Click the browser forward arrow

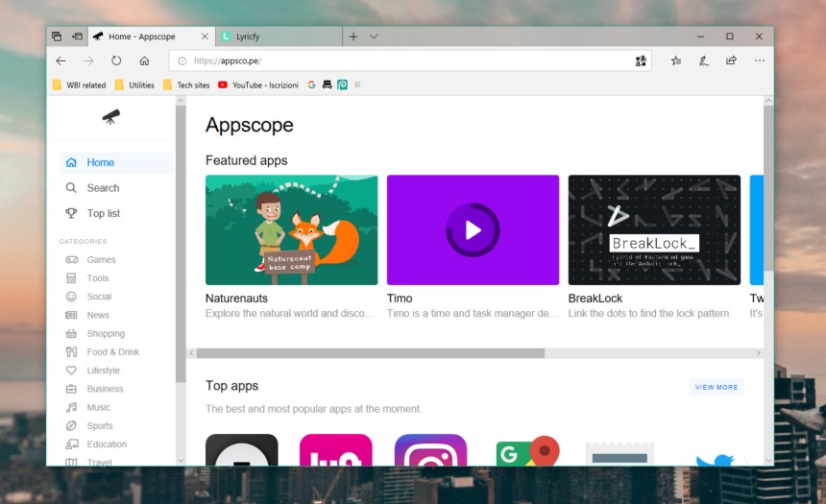coord(88,61)
